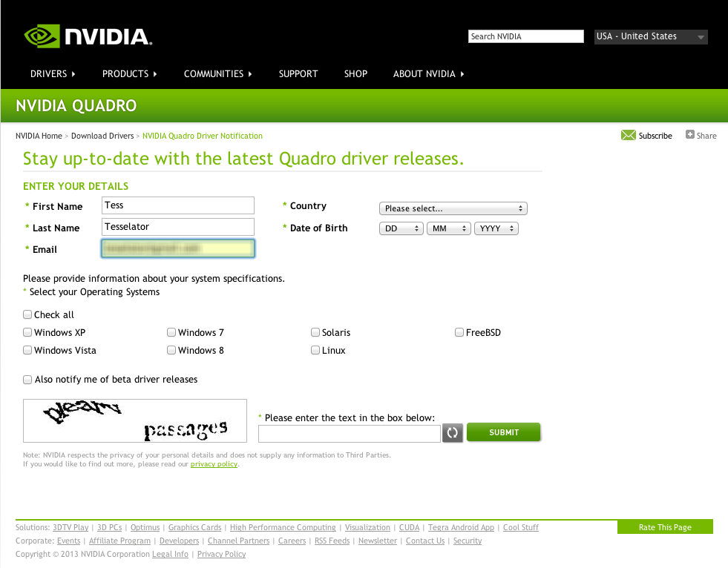Click the NVIDIA logo
The image size is (728, 568).
pos(88,36)
